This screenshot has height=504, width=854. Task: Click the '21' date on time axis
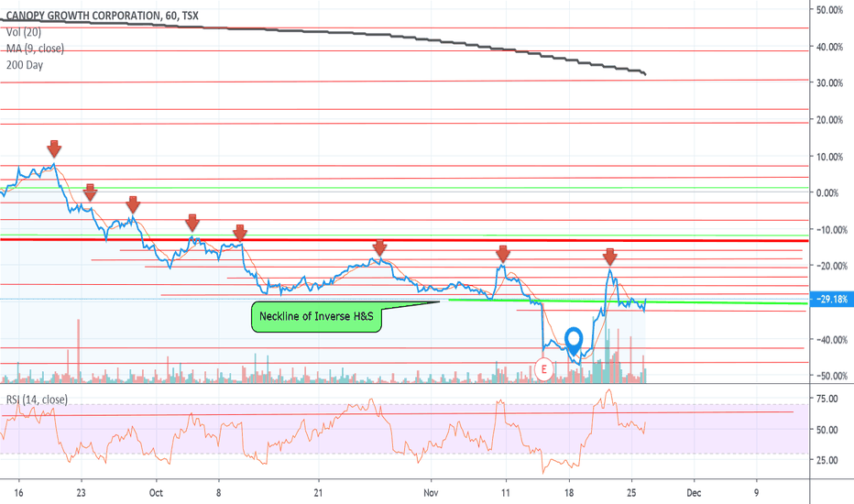click(x=318, y=493)
